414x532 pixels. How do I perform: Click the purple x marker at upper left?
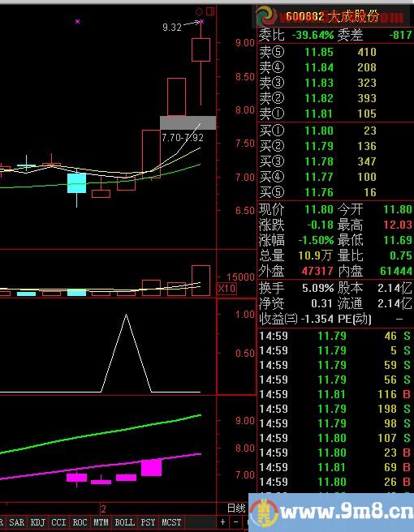[77, 21]
